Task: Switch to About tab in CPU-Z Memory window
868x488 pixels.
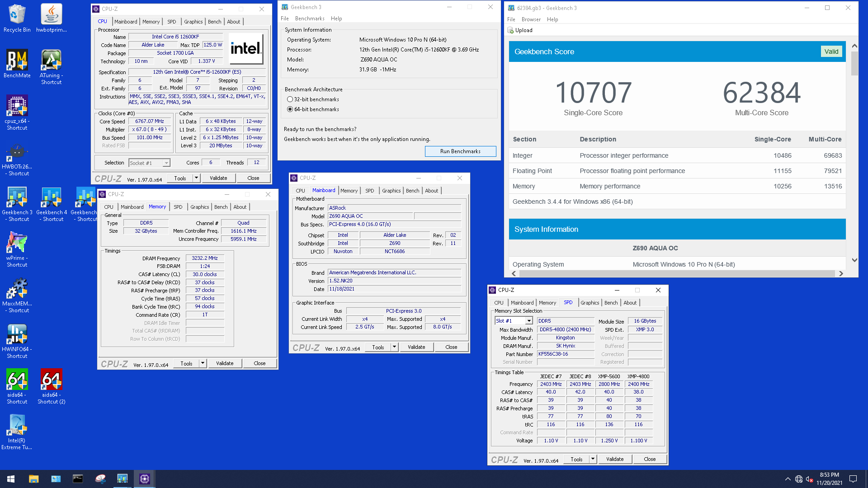Action: (240, 207)
